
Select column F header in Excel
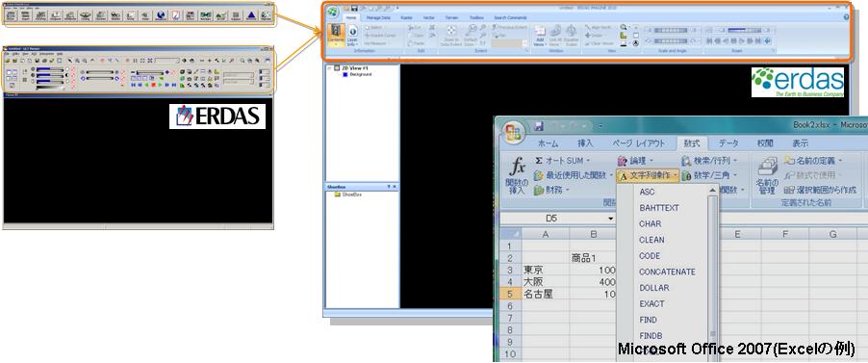point(785,234)
